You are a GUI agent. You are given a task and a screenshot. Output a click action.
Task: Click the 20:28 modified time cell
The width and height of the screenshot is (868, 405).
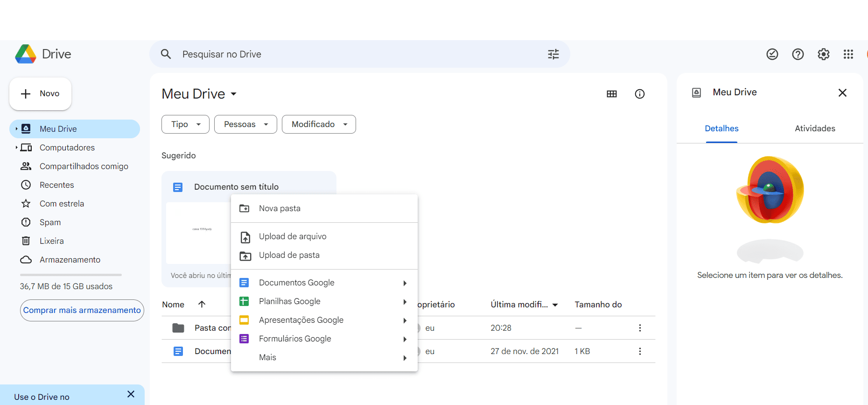(x=501, y=328)
